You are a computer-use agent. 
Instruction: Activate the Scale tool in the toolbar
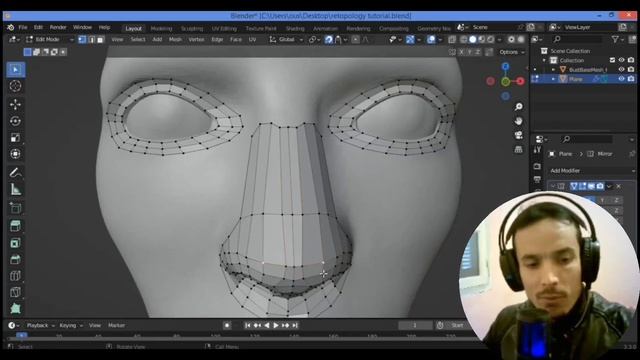[16, 138]
